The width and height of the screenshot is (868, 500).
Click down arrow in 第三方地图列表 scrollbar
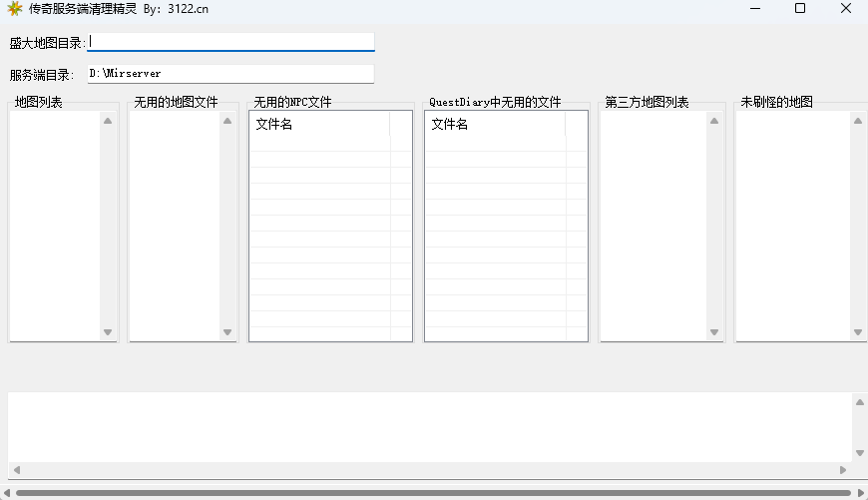tap(714, 332)
